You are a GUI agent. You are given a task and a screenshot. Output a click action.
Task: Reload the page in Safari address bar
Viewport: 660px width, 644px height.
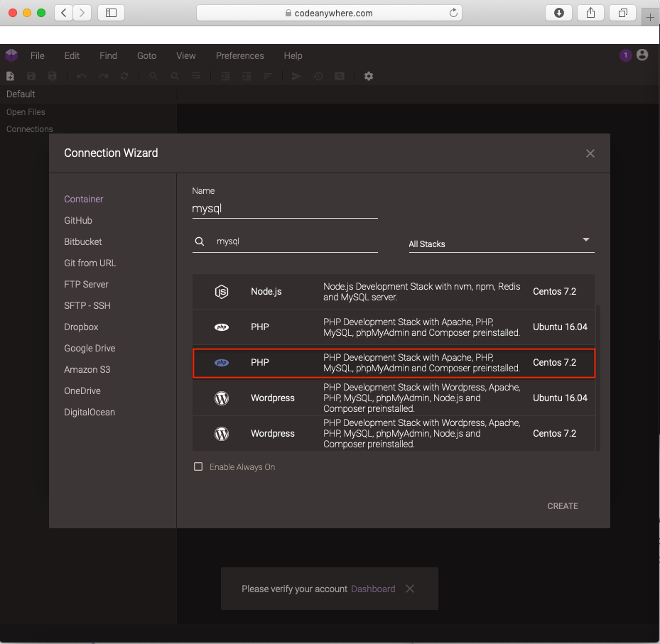click(453, 13)
